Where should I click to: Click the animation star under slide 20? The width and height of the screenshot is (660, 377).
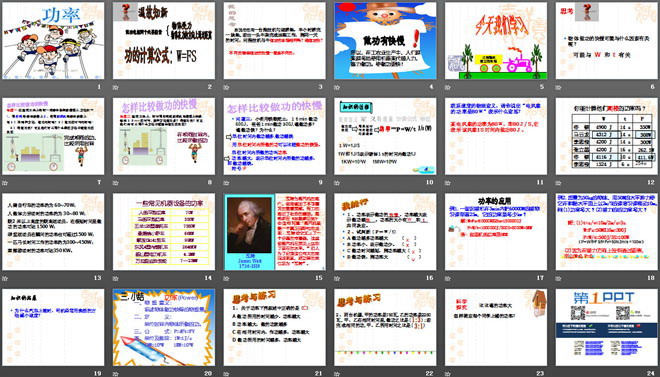(x=116, y=374)
